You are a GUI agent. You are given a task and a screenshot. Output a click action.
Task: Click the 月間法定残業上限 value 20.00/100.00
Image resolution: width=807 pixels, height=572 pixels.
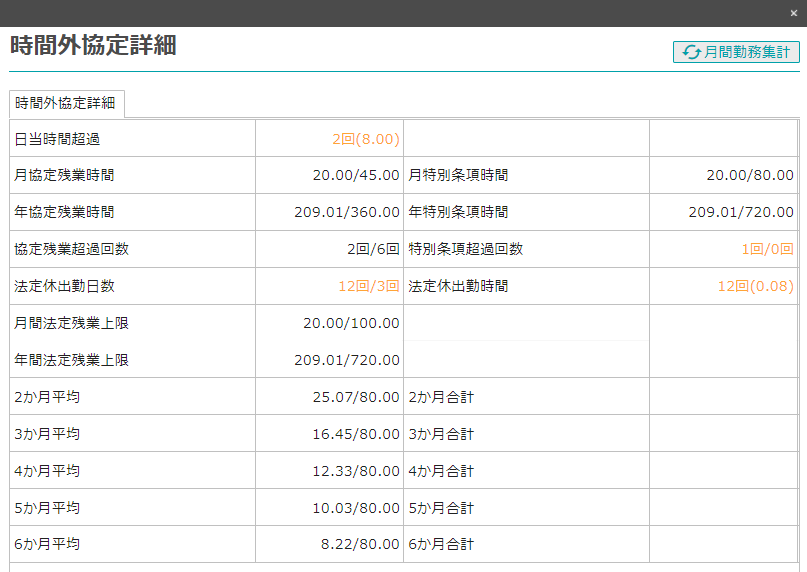point(351,323)
